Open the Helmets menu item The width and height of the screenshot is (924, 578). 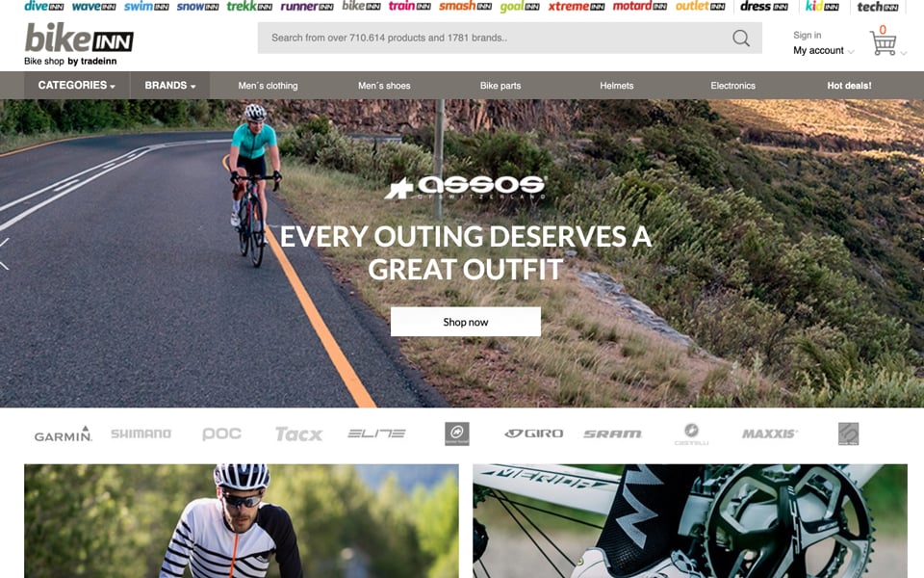(x=616, y=86)
